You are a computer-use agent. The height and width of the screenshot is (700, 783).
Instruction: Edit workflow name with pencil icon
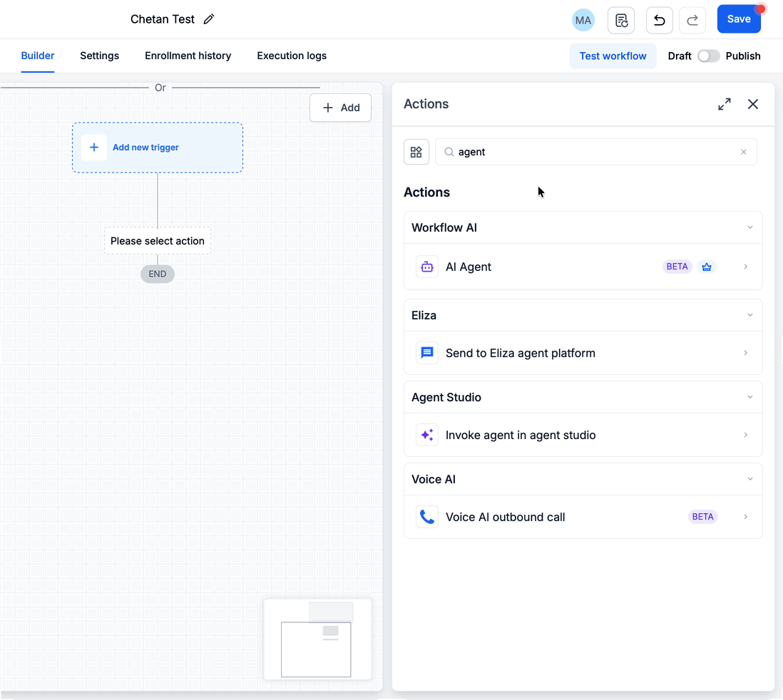[209, 19]
